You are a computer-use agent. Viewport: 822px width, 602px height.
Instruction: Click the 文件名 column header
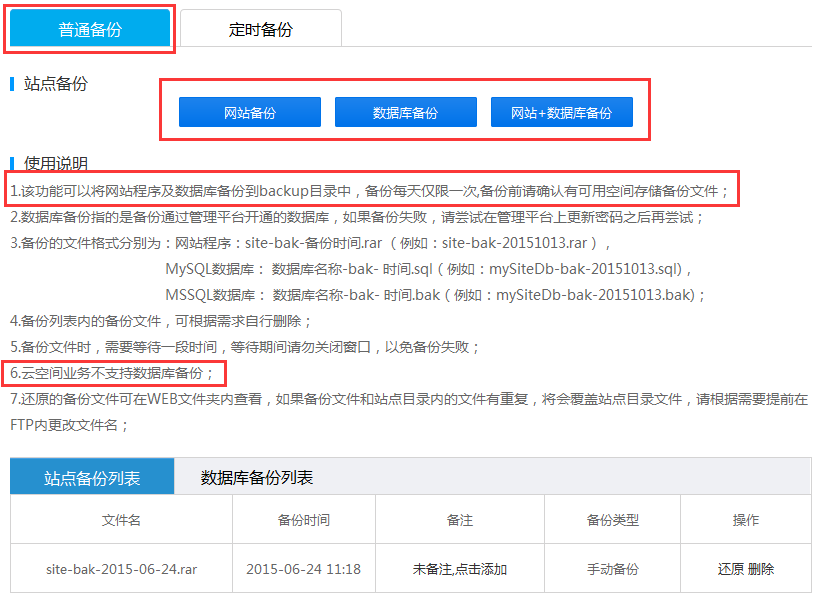121,520
